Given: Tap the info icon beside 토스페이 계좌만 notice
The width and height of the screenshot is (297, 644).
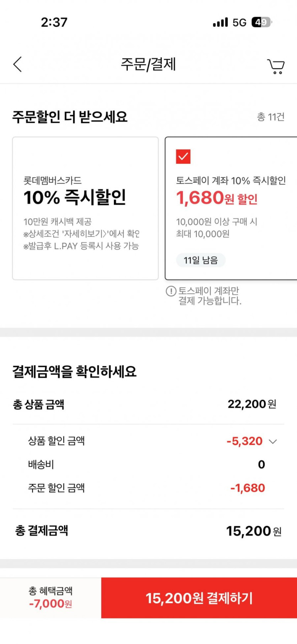Looking at the screenshot, I should [x=171, y=291].
